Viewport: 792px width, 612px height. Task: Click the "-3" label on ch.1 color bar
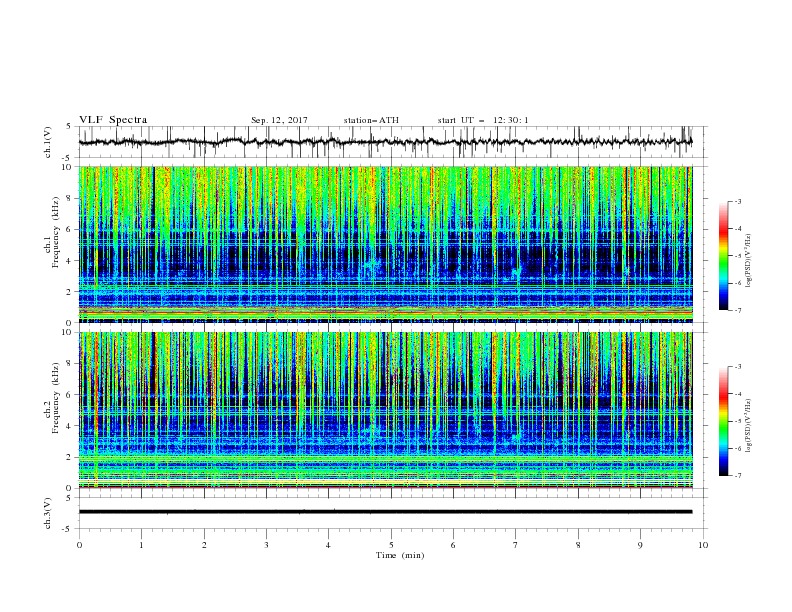(738, 201)
